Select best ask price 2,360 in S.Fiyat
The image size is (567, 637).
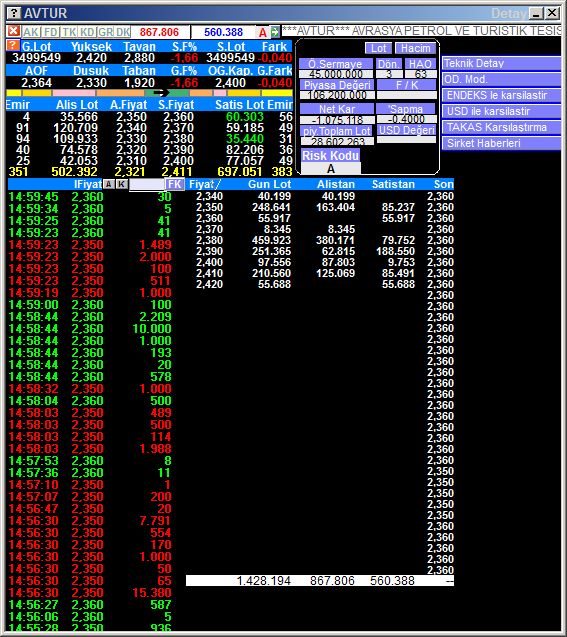(x=178, y=117)
